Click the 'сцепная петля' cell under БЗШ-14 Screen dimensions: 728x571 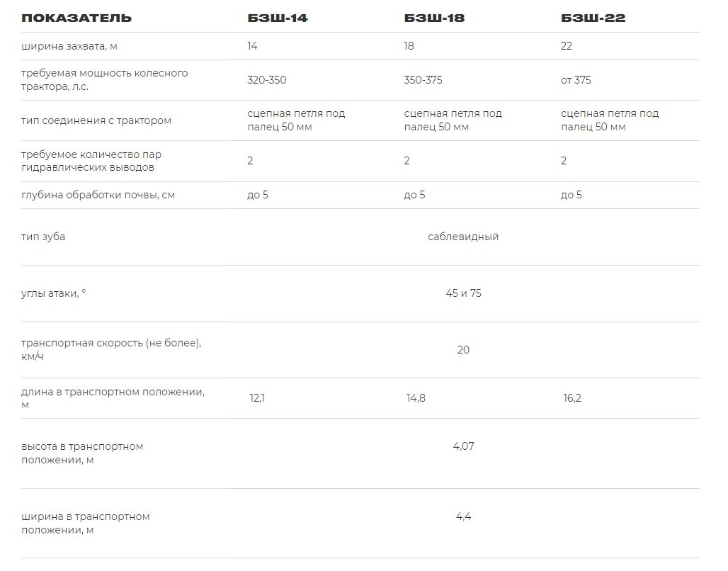point(296,120)
